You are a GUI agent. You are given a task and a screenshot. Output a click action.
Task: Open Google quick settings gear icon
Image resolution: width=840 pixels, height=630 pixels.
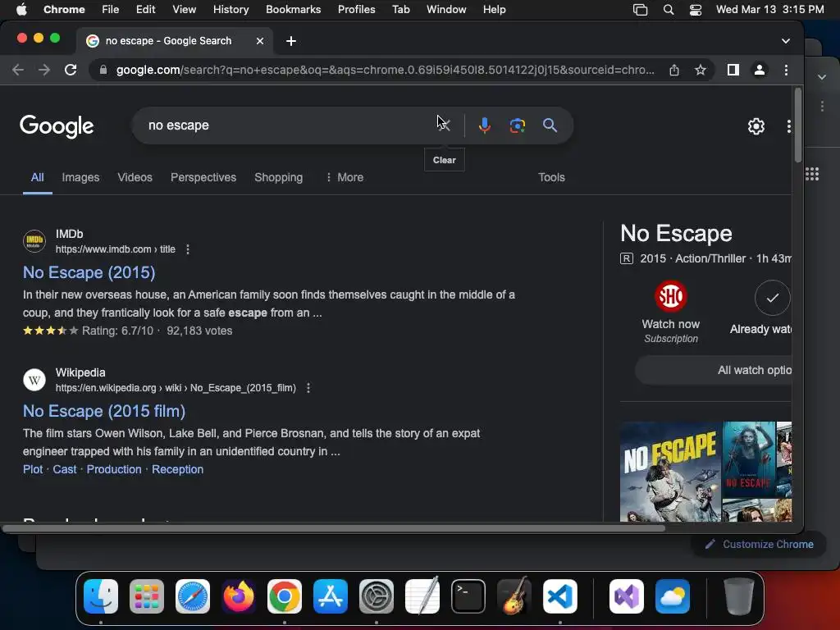point(756,126)
